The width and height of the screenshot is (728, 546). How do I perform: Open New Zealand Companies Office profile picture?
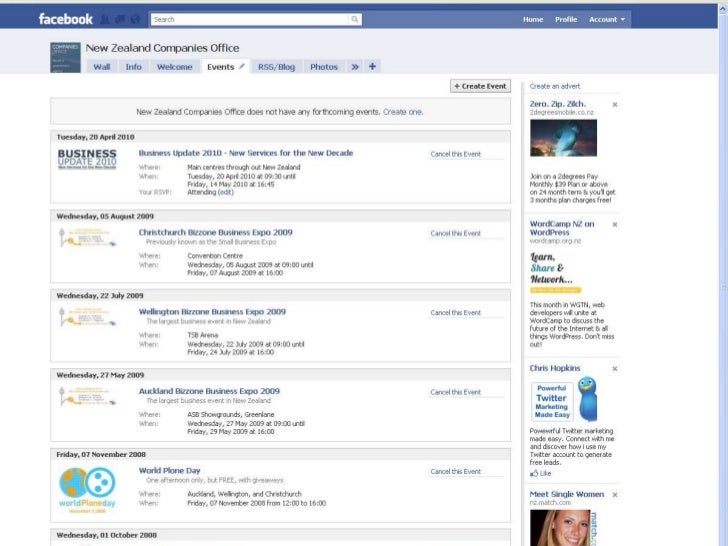[65, 57]
